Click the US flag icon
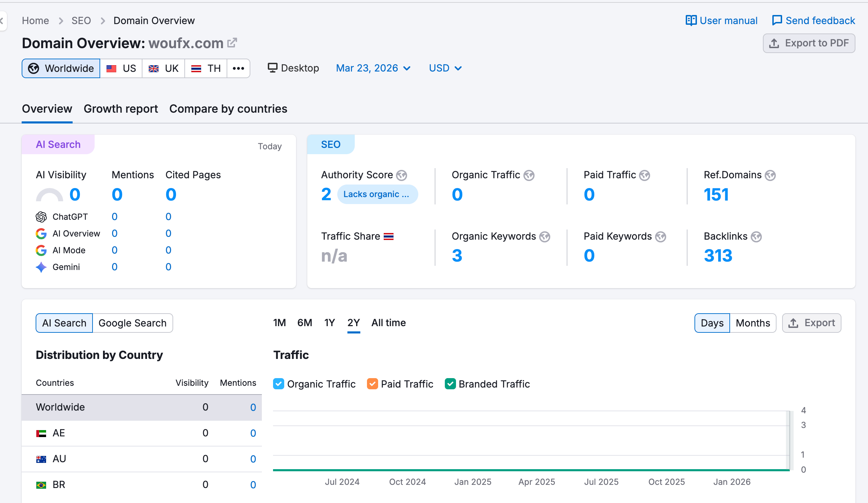 111,68
